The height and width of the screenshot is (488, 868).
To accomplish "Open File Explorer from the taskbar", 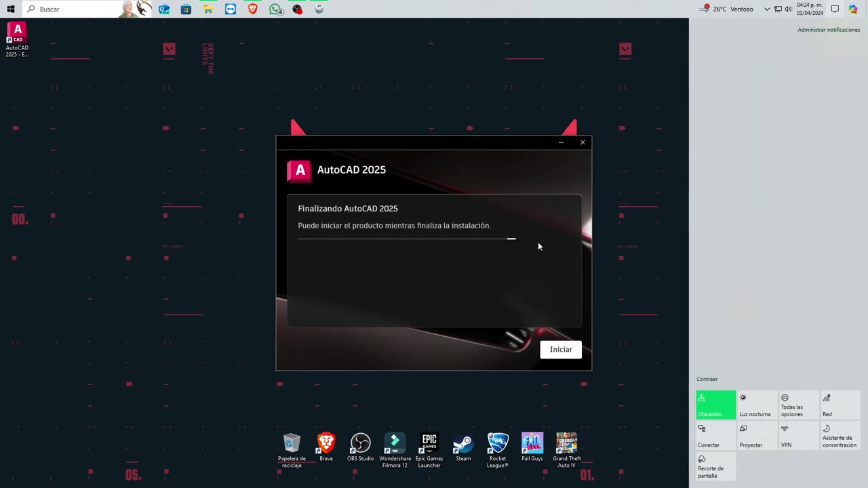I will tap(208, 9).
